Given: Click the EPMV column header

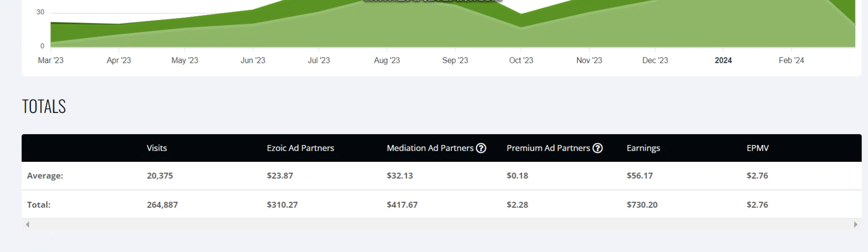Looking at the screenshot, I should pyautogui.click(x=758, y=148).
